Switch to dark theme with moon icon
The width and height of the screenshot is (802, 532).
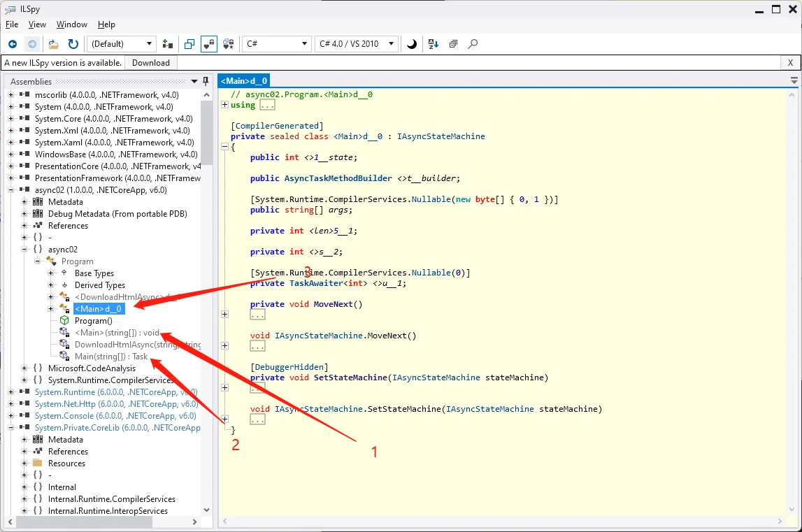pyautogui.click(x=412, y=44)
